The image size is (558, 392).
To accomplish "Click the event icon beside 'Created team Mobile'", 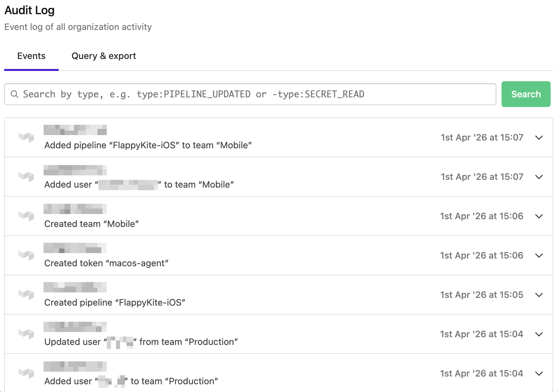I will (x=26, y=216).
